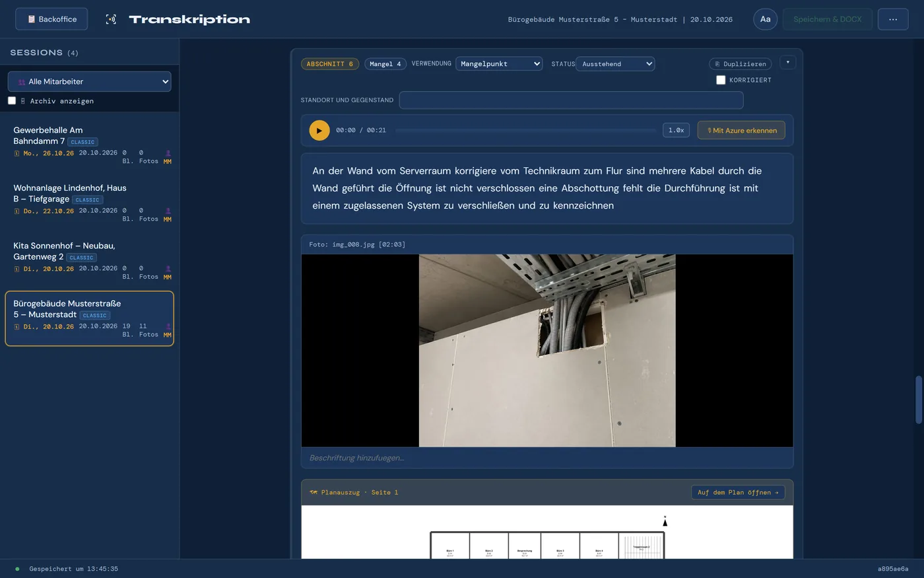
Task: Click the Transkription logo icon
Action: click(x=111, y=19)
